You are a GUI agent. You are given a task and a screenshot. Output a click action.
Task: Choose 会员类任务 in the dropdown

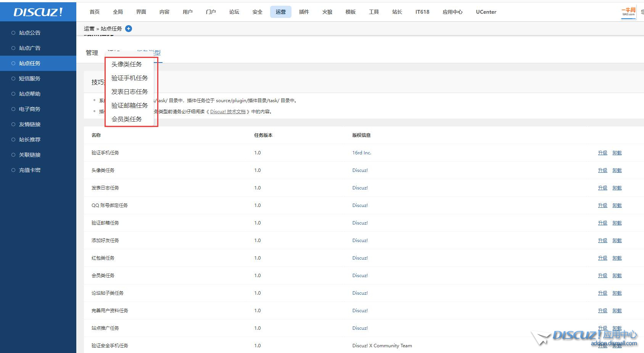coord(127,119)
